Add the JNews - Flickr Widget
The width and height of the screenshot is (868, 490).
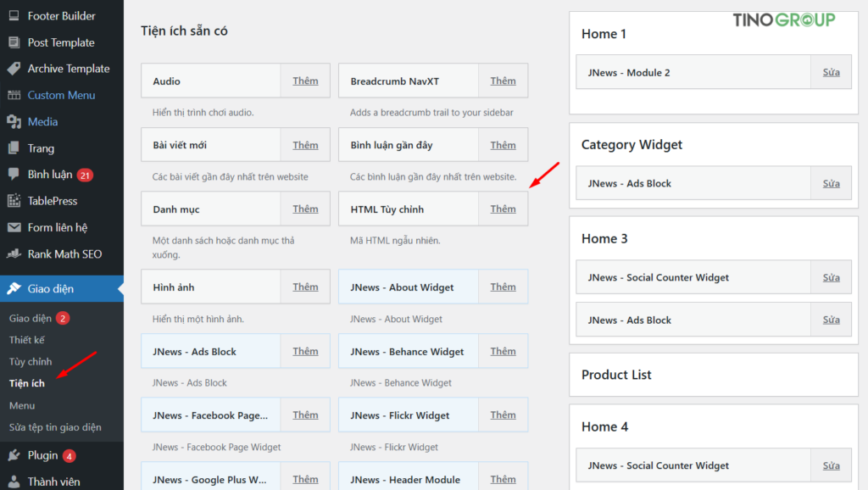(x=503, y=415)
